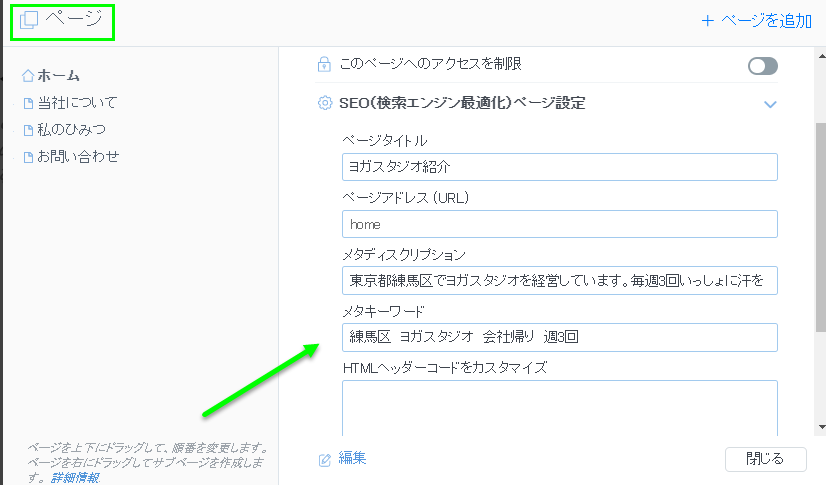Viewport: 826px width, 485px height.
Task: Click the home icon beside ホーム
Action: coord(28,76)
